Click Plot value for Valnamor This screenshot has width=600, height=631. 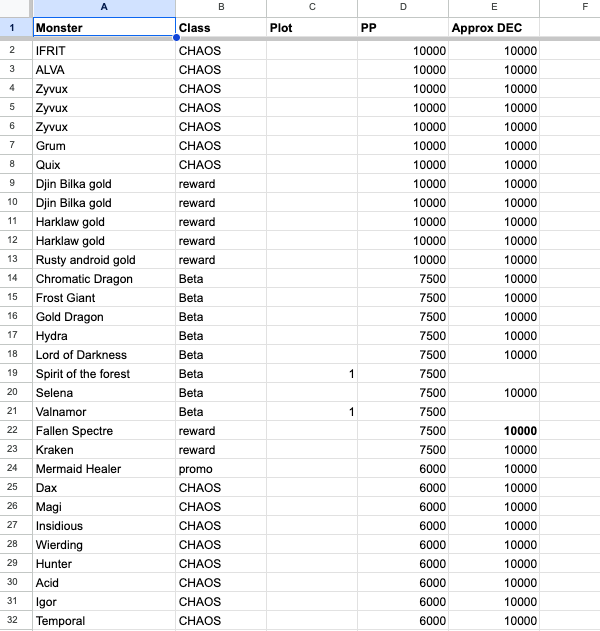[311, 412]
